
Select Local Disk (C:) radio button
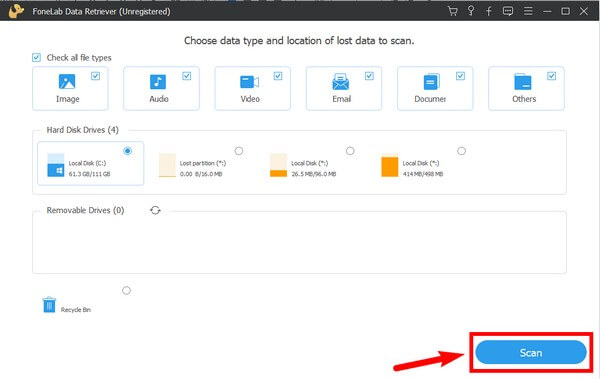(127, 151)
